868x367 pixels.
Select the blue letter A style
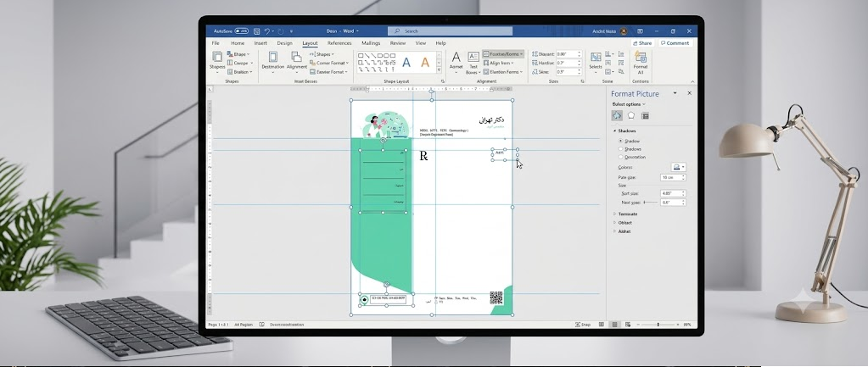point(406,63)
